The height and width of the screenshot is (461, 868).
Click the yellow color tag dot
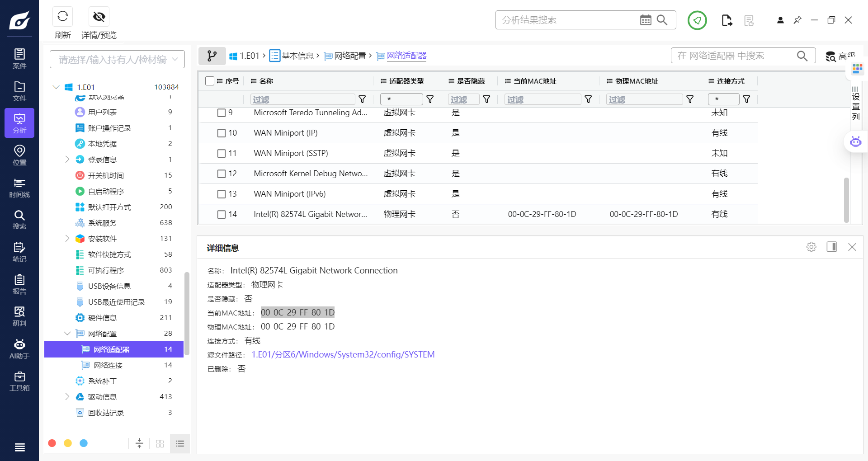(x=68, y=443)
